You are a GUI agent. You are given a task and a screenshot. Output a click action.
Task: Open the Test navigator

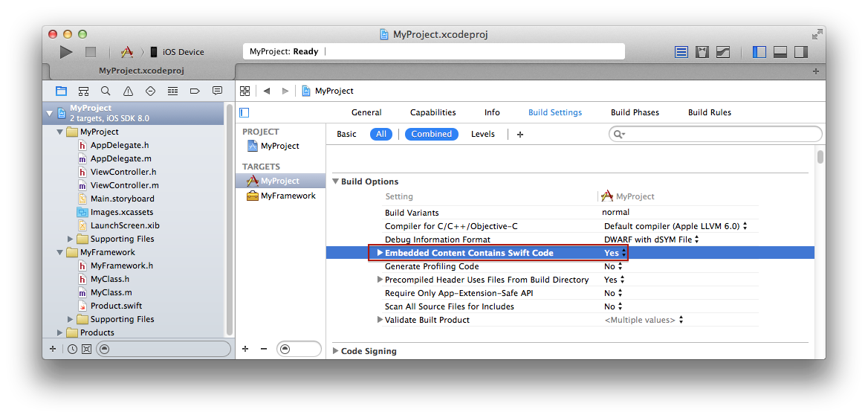[150, 91]
